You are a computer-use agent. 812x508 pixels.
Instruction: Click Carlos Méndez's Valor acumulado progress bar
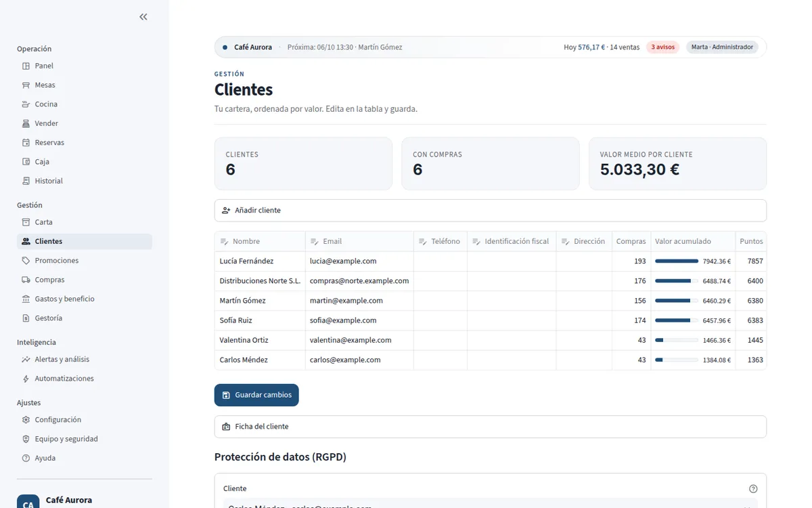tap(677, 360)
